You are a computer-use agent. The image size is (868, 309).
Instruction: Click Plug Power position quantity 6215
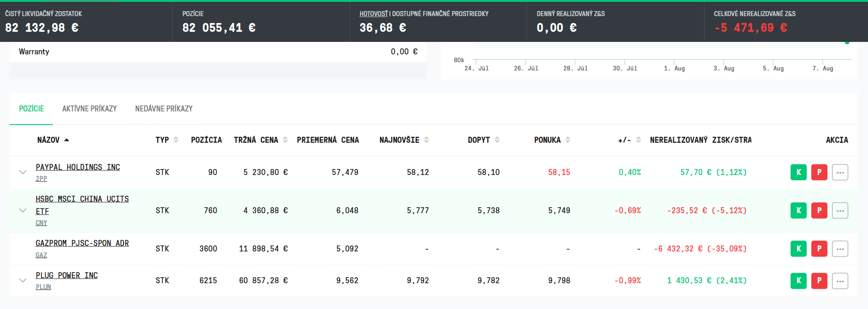click(208, 280)
